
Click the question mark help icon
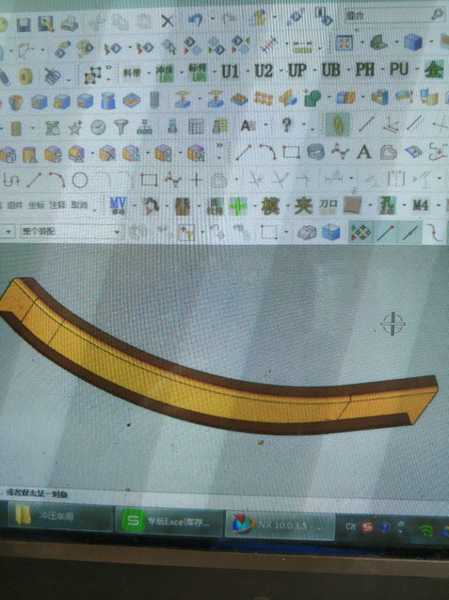tap(286, 125)
